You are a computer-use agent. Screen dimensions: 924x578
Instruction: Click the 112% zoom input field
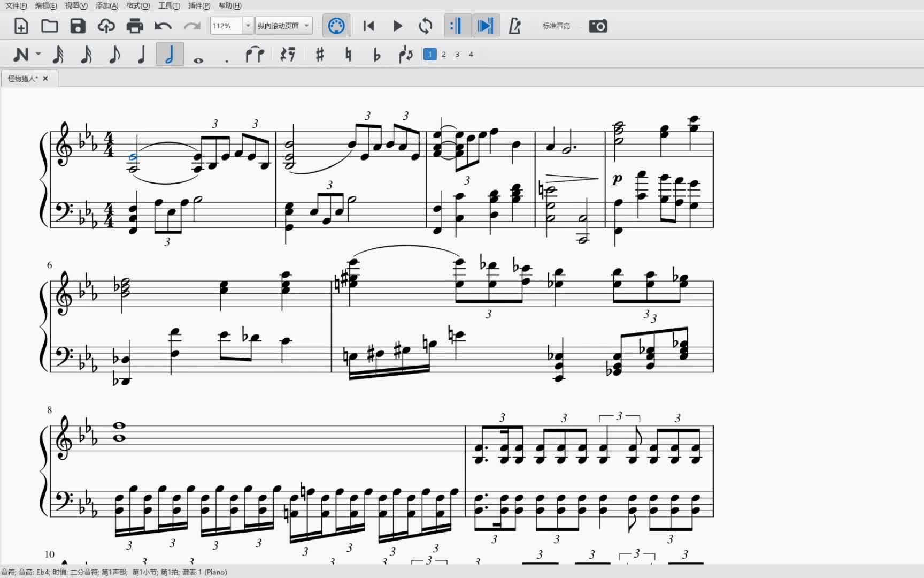(x=226, y=26)
